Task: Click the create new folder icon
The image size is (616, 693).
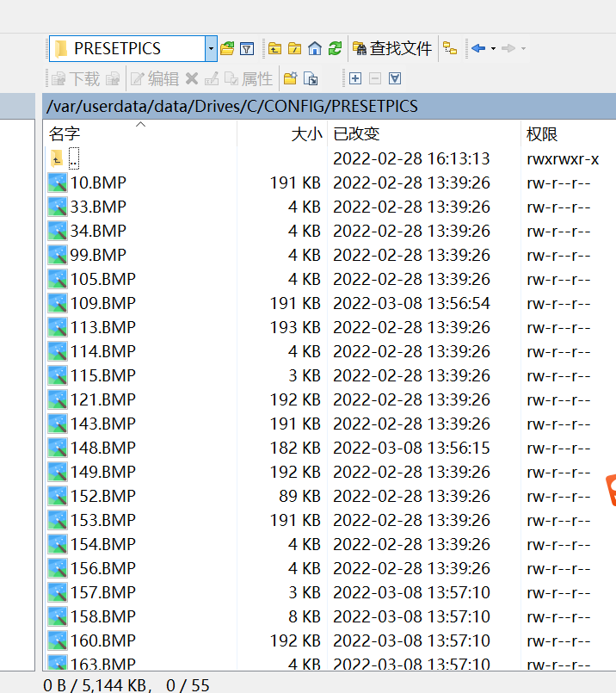Action: coord(290,79)
